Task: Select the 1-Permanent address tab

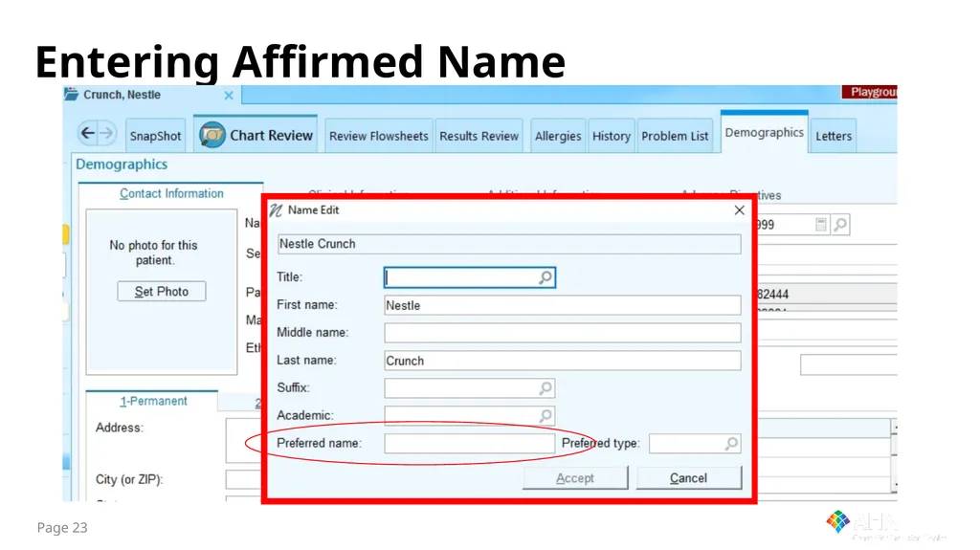Action: (x=153, y=401)
